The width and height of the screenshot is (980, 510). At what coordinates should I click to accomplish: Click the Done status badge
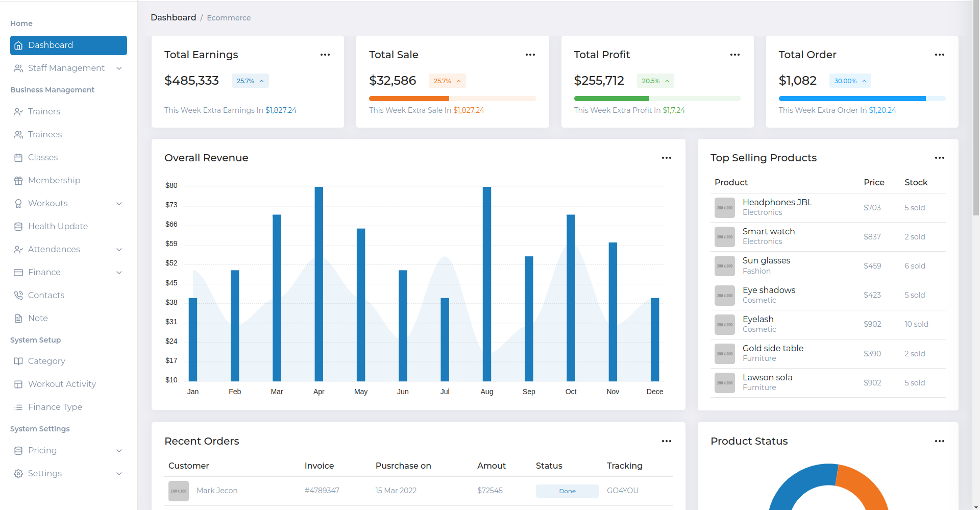pos(567,491)
